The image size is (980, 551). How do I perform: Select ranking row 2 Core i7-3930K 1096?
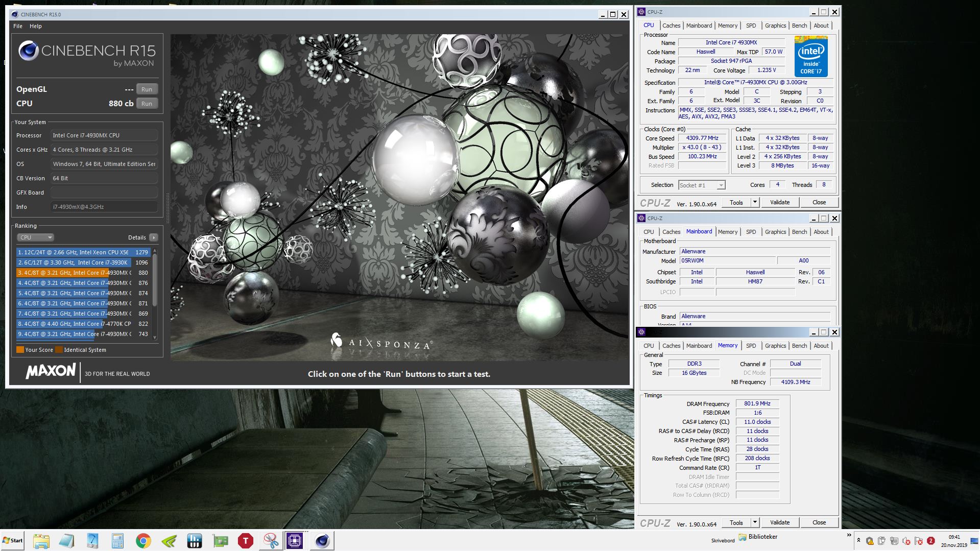click(83, 262)
